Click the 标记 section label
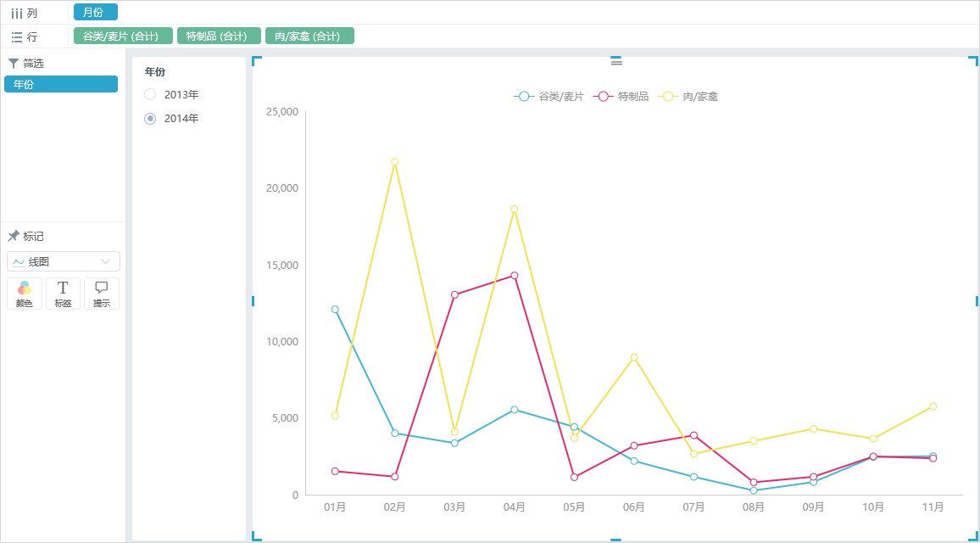980x543 pixels. coord(33,237)
